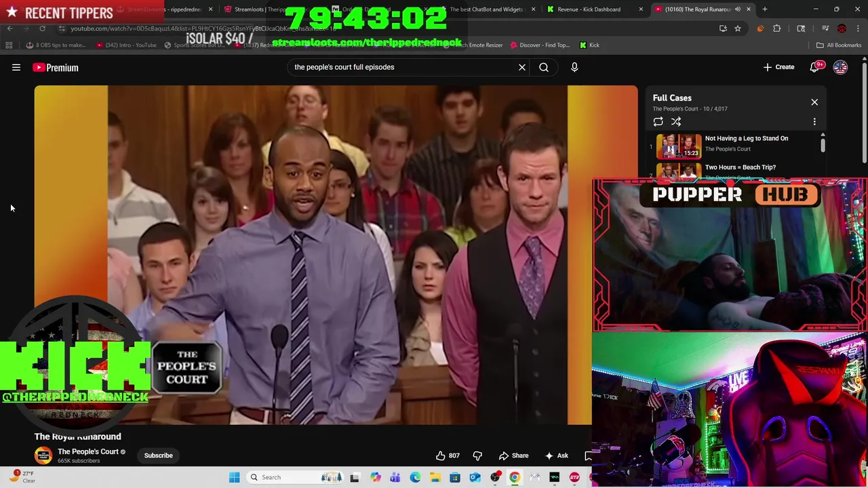Close the Kick Dashboard tab
The image size is (868, 488).
641,9
